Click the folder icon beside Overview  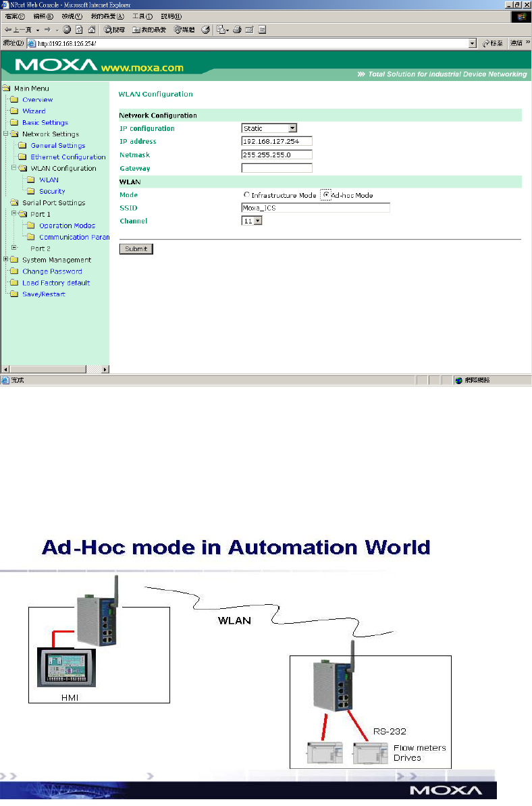point(14,99)
